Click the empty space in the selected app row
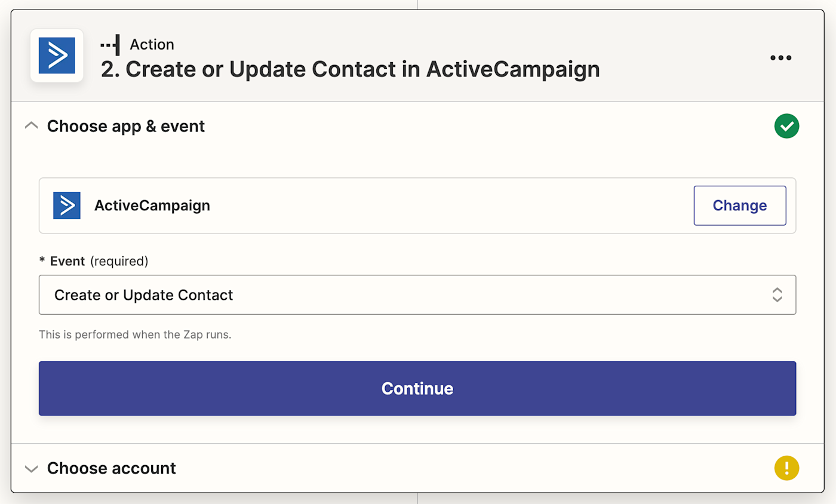The height and width of the screenshot is (504, 836). [x=448, y=205]
